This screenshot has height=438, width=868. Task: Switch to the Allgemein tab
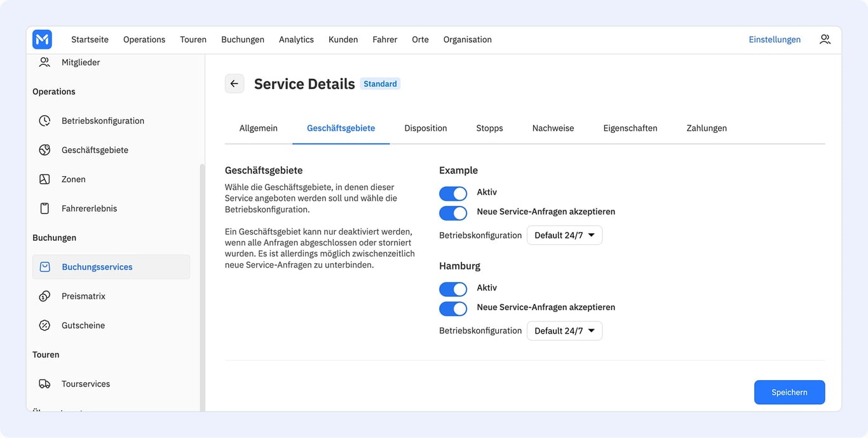pos(259,128)
